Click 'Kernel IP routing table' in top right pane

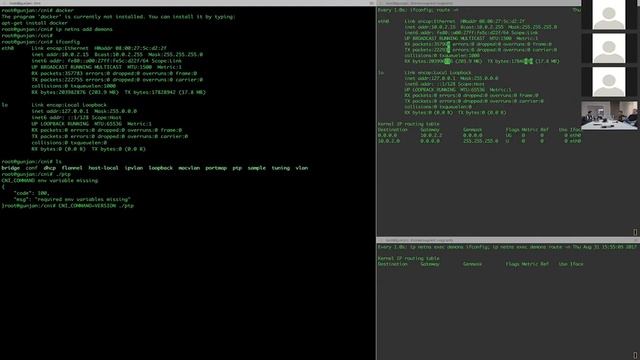click(x=409, y=124)
